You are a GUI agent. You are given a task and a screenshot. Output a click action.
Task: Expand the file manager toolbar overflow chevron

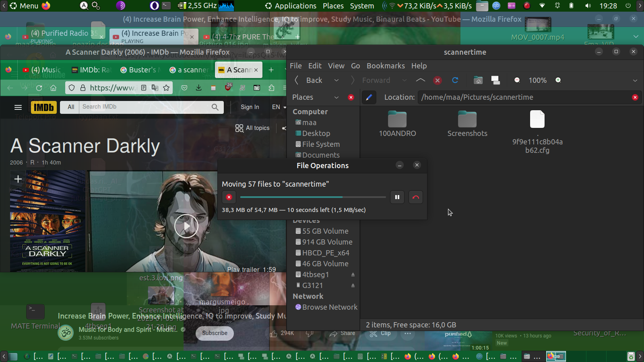pos(635,80)
